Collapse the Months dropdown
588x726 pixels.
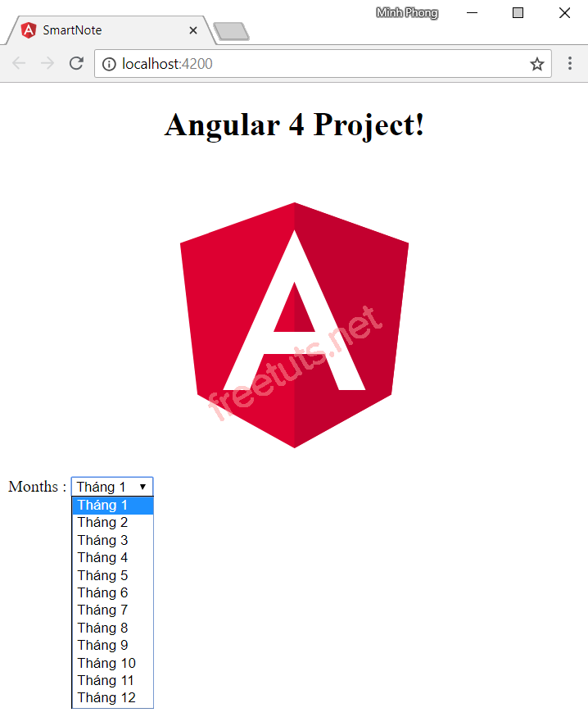click(112, 487)
